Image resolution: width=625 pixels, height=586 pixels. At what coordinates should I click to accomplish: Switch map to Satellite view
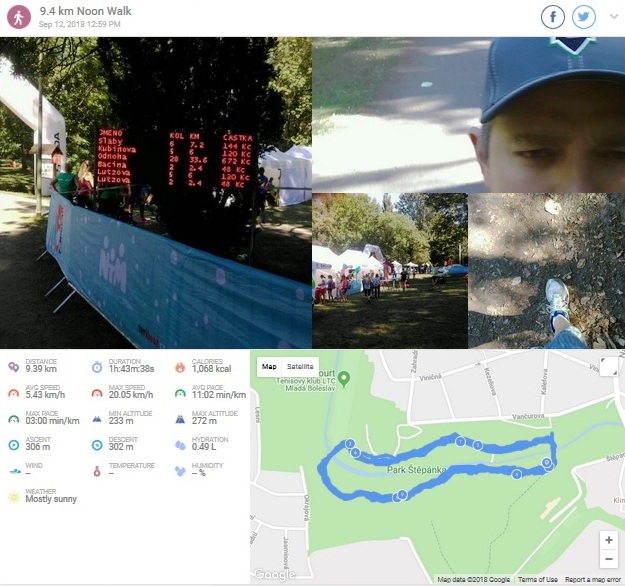tap(300, 366)
